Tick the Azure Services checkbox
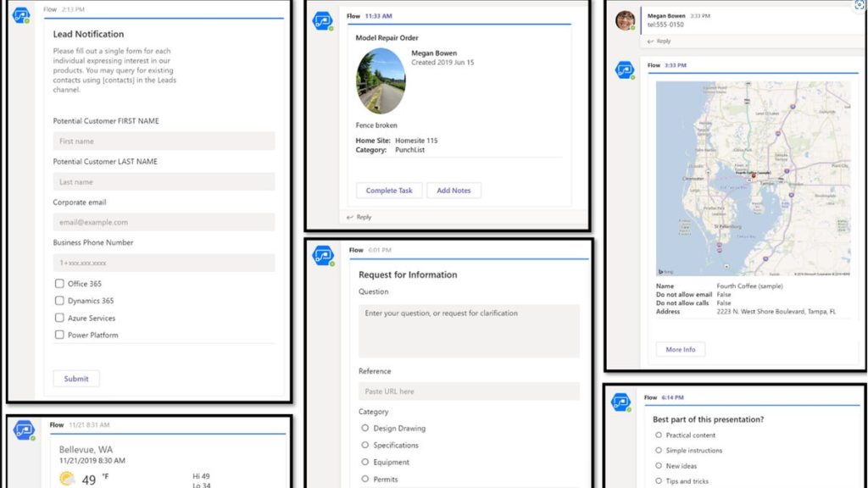This screenshot has width=868, height=488. tap(59, 318)
